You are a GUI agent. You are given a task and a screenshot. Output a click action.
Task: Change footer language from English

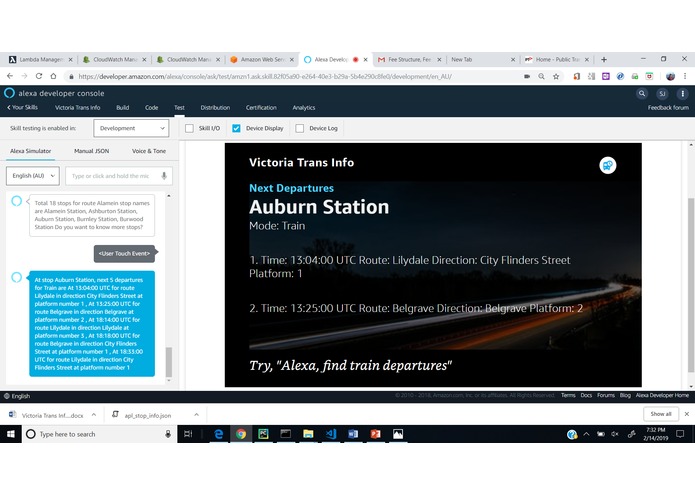[17, 396]
